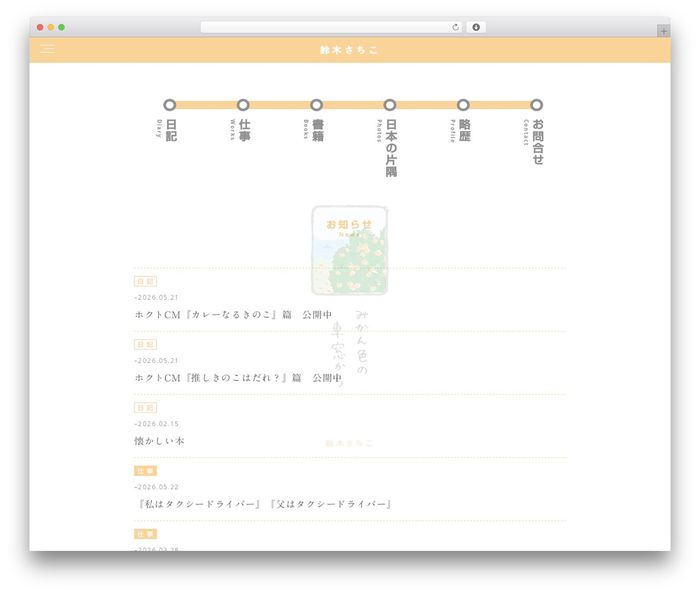Click 仕事 tag above タクシードライバー article
This screenshot has height=593, width=700.
[x=145, y=471]
